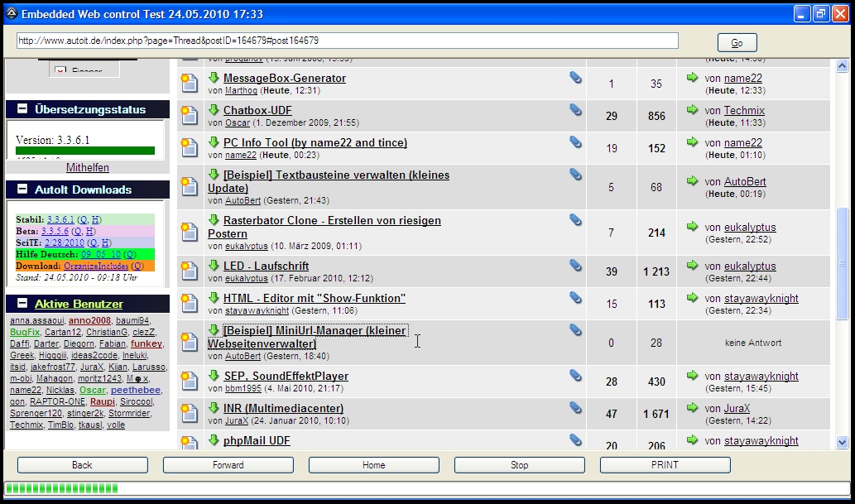Viewport: 855px width, 504px height.
Task: Open the PC Info Tool thread link
Action: (315, 142)
